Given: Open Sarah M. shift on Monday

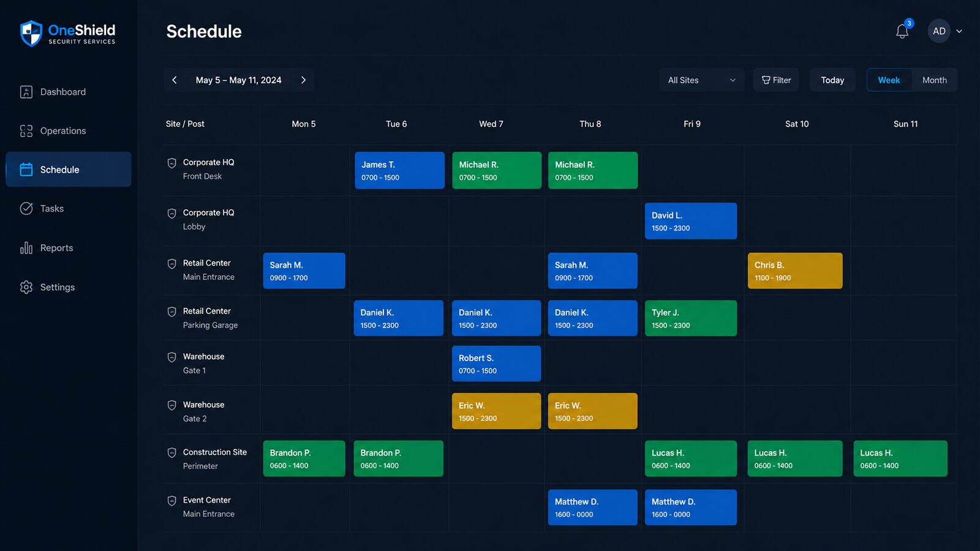Looking at the screenshot, I should point(304,271).
